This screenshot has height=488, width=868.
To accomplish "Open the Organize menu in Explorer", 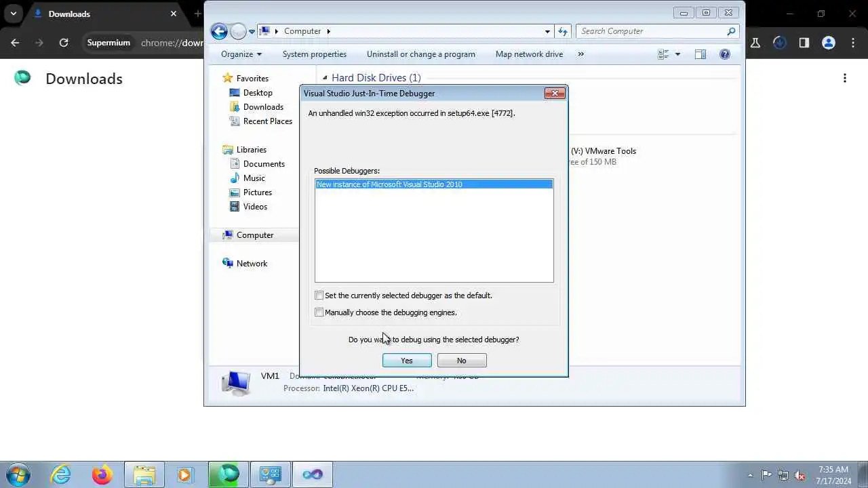I will tap(241, 54).
